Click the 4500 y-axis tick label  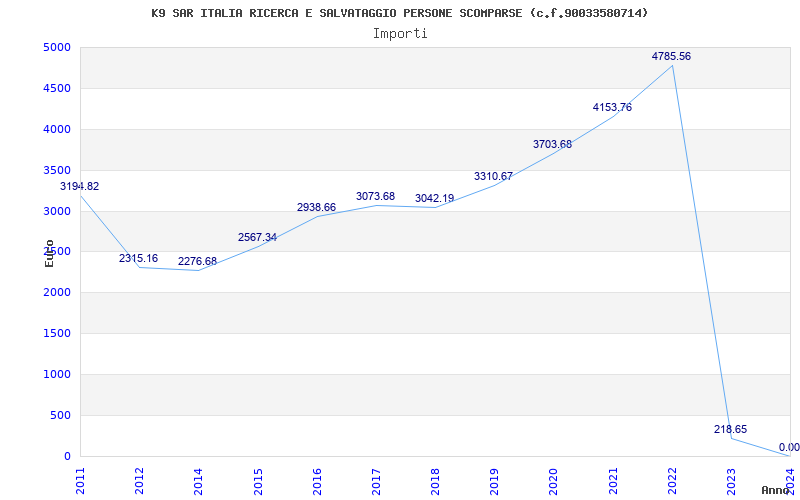pyautogui.click(x=57, y=88)
